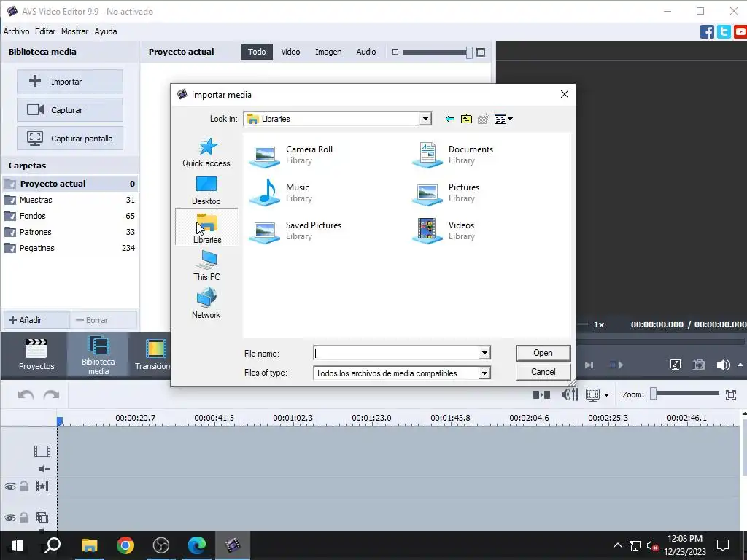Click the Importar button
Screen dimensions: 747x560
(x=70, y=82)
